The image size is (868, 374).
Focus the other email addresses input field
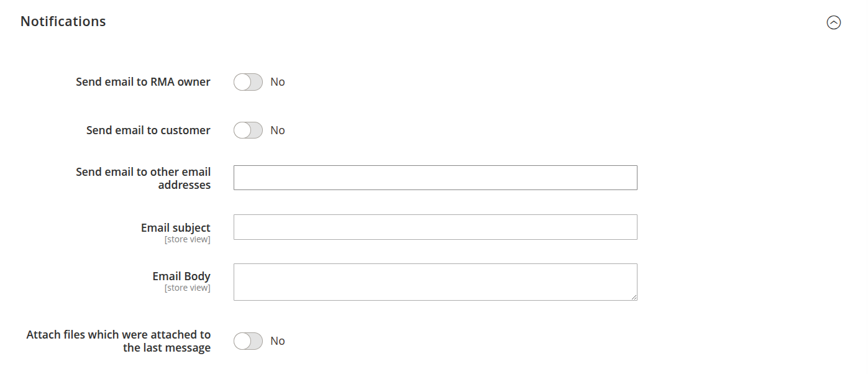435,178
